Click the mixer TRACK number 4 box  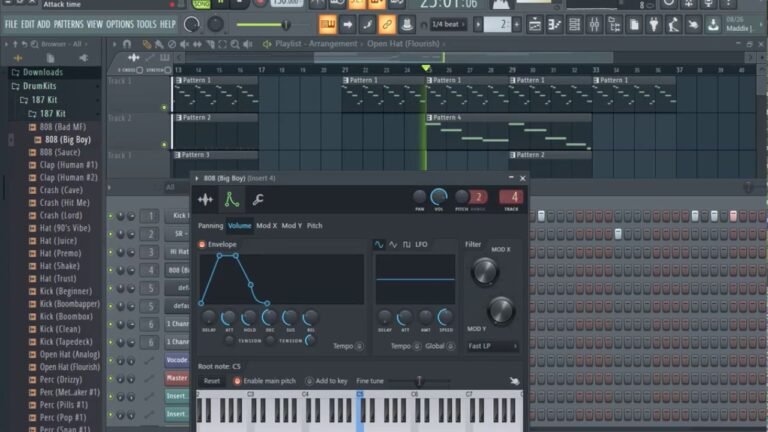tap(511, 197)
